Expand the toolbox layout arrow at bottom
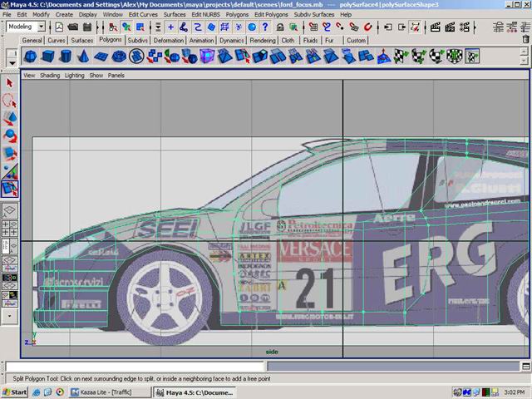This screenshot has height=399, width=532. pyautogui.click(x=10, y=316)
